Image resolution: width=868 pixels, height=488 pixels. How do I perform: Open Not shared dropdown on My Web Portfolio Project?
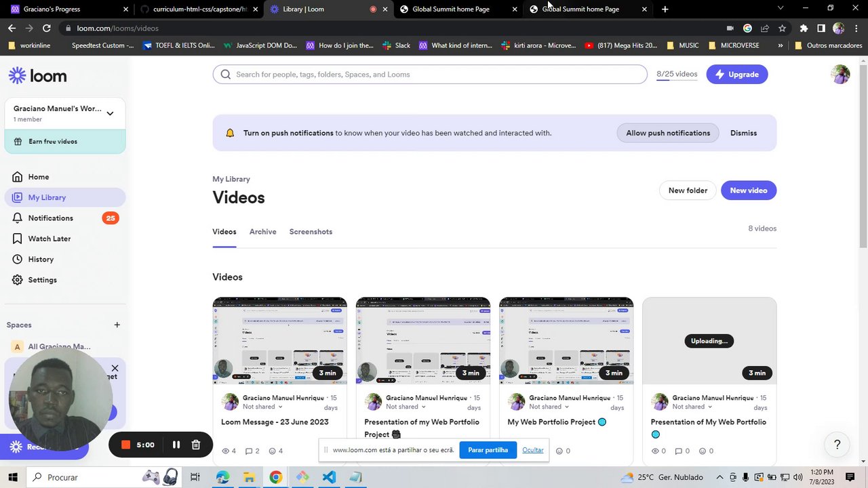tap(549, 407)
